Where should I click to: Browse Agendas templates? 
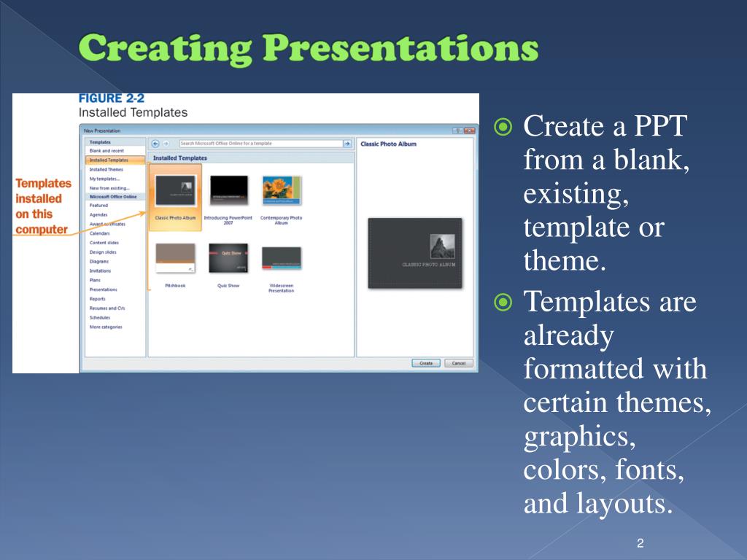click(98, 215)
